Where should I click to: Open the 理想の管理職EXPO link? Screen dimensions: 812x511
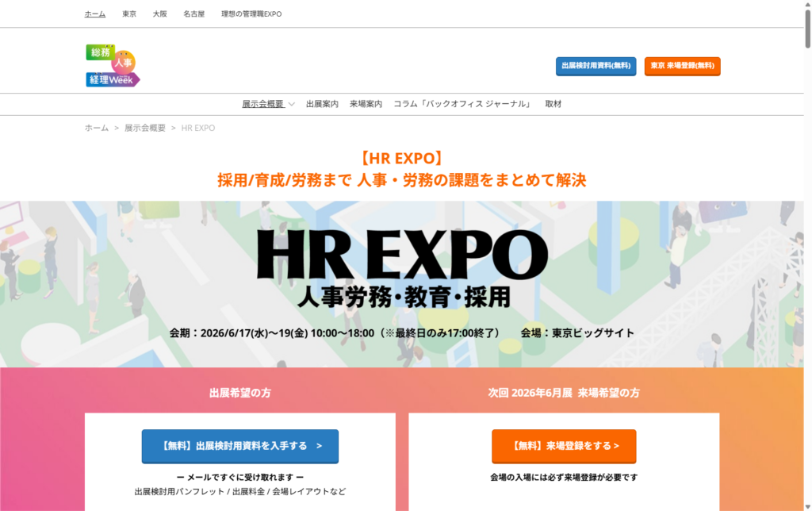tap(251, 13)
